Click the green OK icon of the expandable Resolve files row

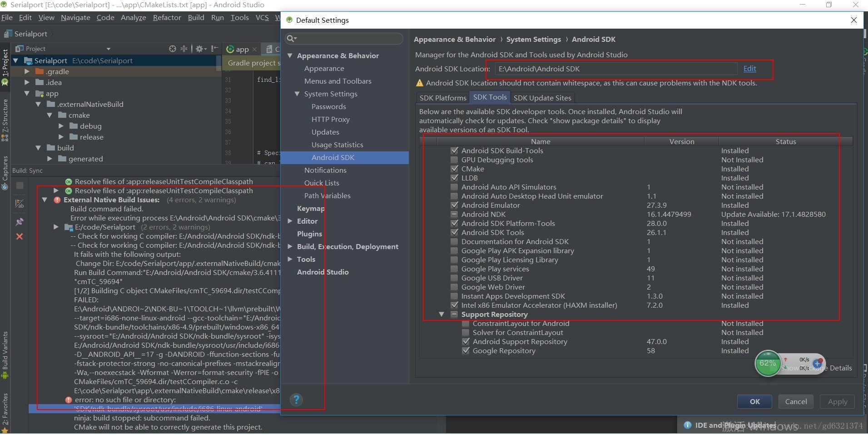69,191
